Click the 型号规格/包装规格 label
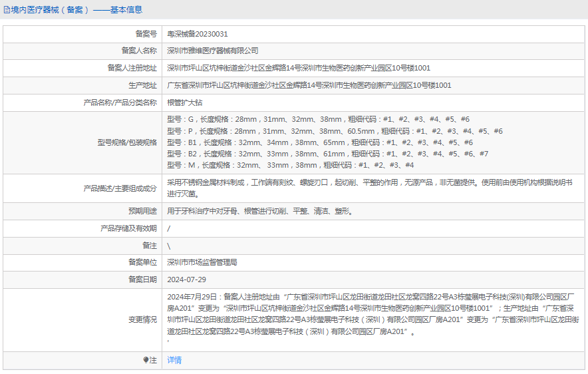 pyautogui.click(x=127, y=142)
